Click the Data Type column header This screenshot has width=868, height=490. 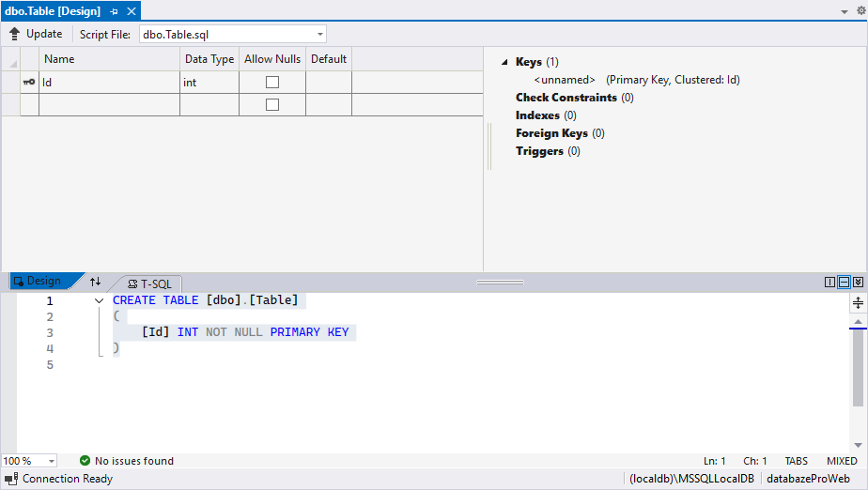point(209,58)
